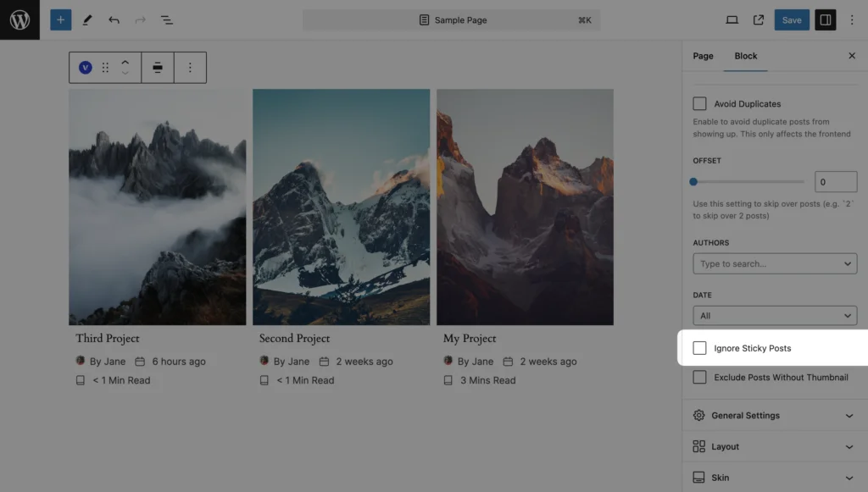Check Ignore Sticky Posts
The width and height of the screenshot is (868, 492).
[699, 348]
